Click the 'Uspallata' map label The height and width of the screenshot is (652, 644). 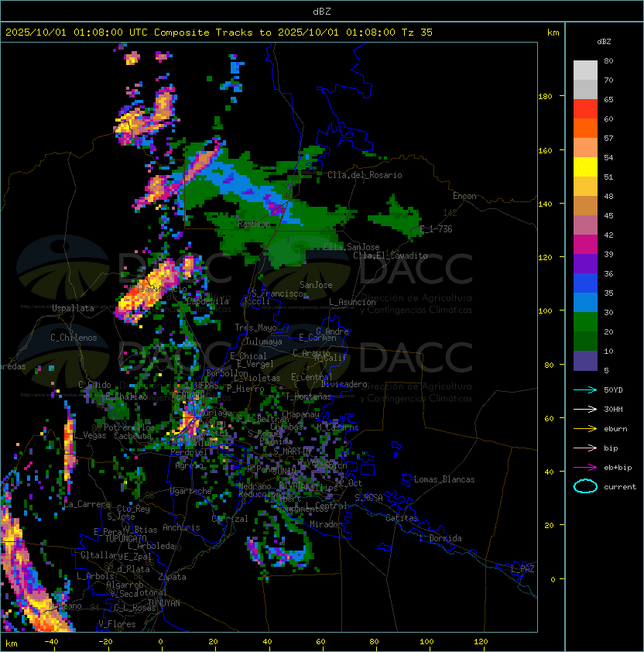click(x=74, y=308)
